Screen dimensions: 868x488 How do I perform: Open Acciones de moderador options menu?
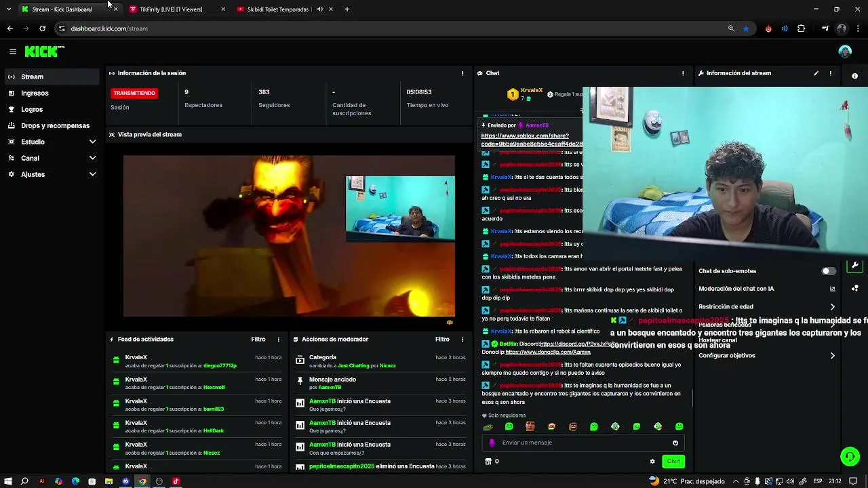pos(462,339)
